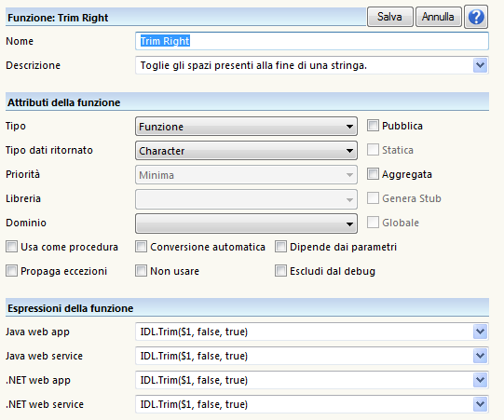This screenshot has height=420, width=504.
Task: Click the 'Libreria' label
Action: pos(23,198)
